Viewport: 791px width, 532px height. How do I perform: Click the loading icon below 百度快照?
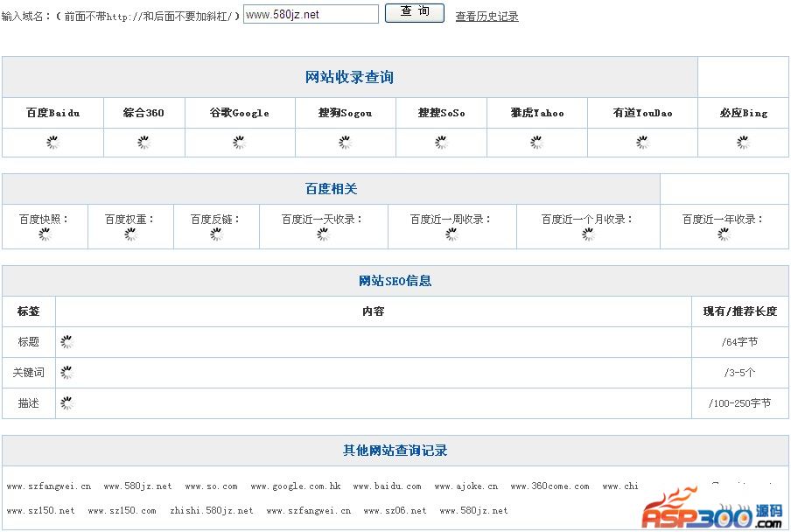(44, 234)
